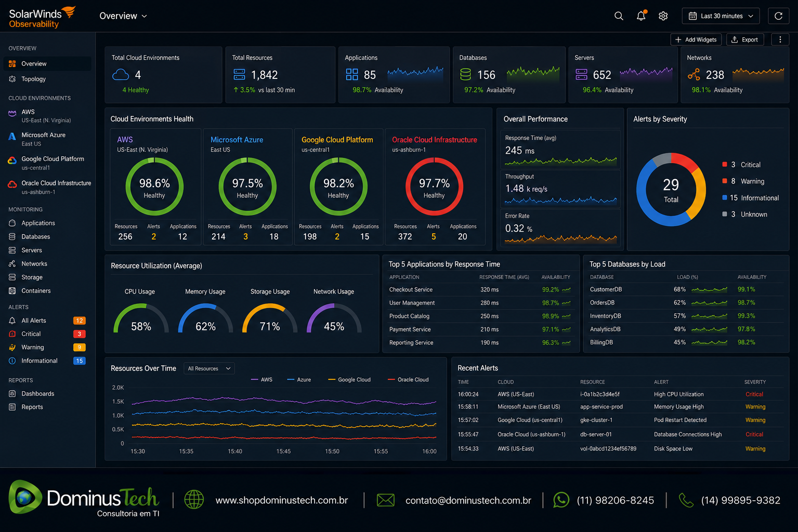
Task: Click the All Alerts count badge 12
Action: [x=80, y=321]
